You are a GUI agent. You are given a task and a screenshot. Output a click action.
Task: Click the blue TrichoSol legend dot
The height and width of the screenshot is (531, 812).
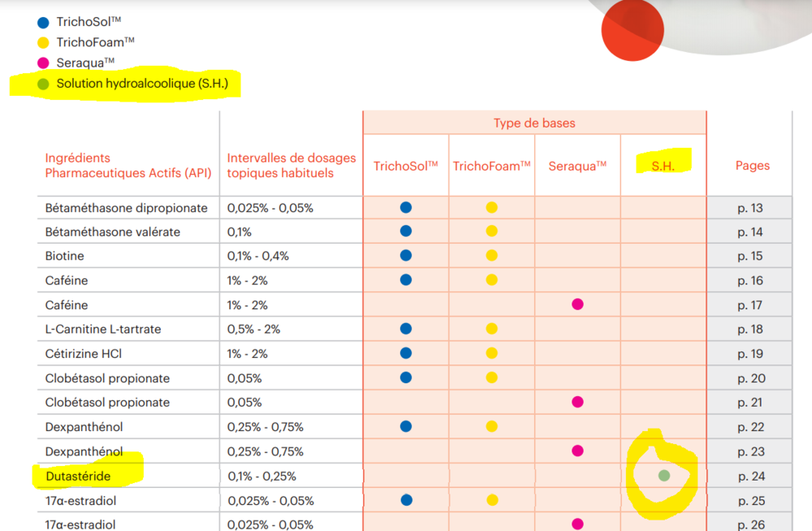click(x=43, y=23)
